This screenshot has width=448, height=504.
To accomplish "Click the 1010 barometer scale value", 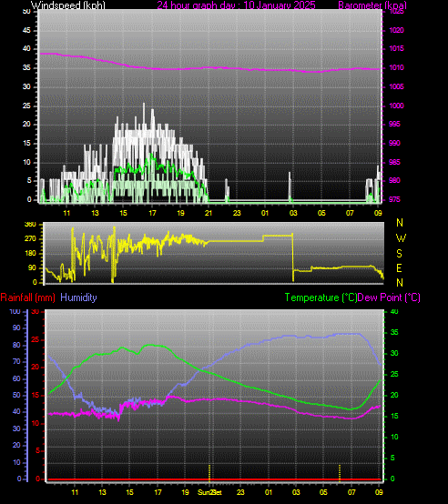I will pyautogui.click(x=396, y=68).
